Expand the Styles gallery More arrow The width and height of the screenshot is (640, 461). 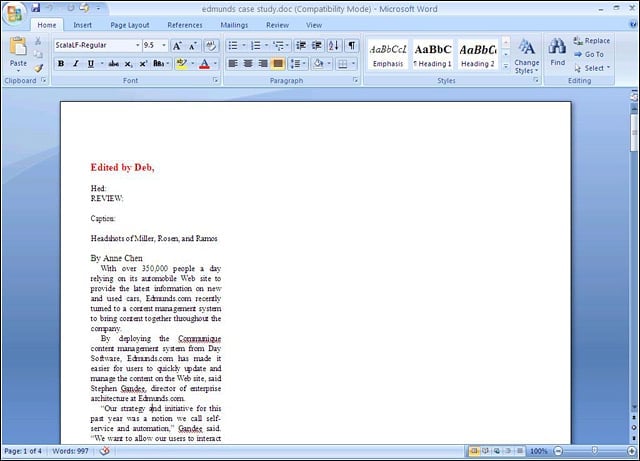click(x=506, y=66)
